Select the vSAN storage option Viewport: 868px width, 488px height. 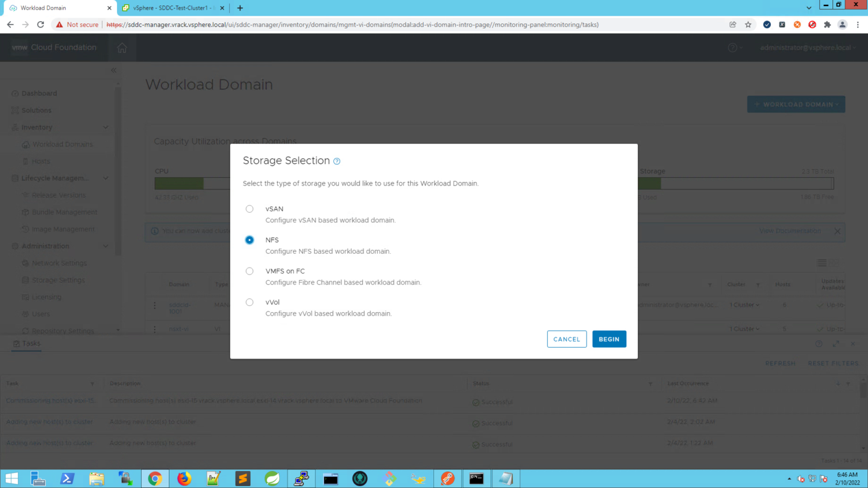click(x=250, y=209)
